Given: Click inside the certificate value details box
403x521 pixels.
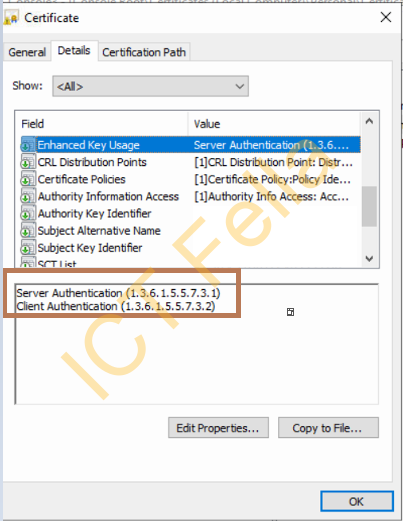Looking at the screenshot, I should [197, 344].
